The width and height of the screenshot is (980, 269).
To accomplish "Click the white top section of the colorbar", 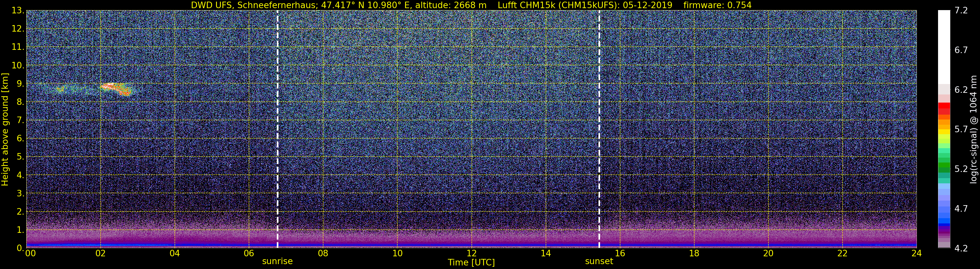I will point(944,47).
